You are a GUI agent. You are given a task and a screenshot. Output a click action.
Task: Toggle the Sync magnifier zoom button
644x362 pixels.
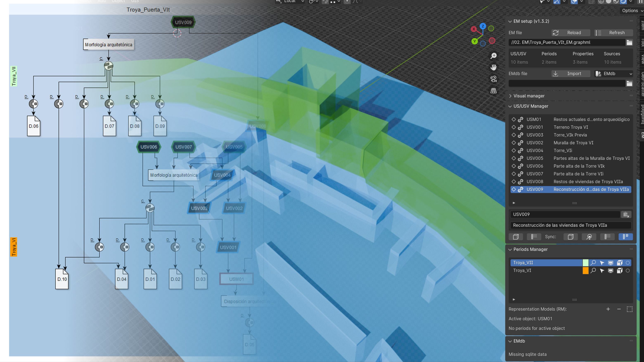[x=589, y=237]
